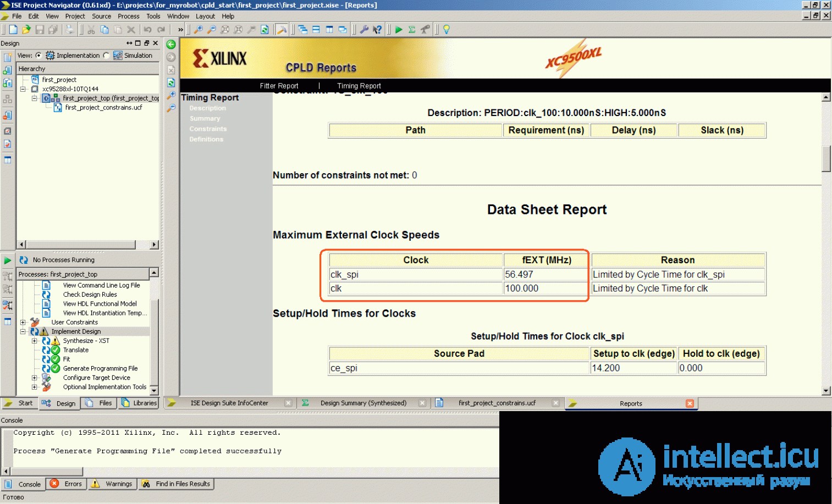832x504 pixels.
Task: Jump to Summary section in sidebar
Action: click(205, 119)
